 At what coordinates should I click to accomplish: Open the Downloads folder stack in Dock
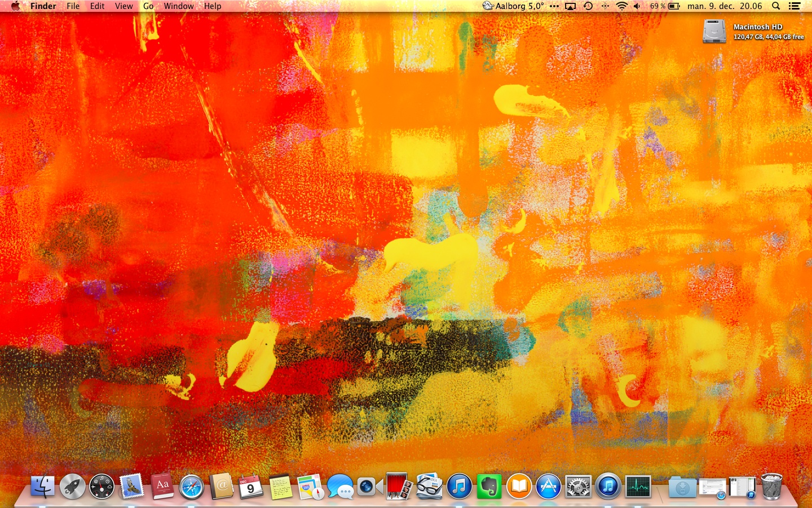[x=682, y=487]
